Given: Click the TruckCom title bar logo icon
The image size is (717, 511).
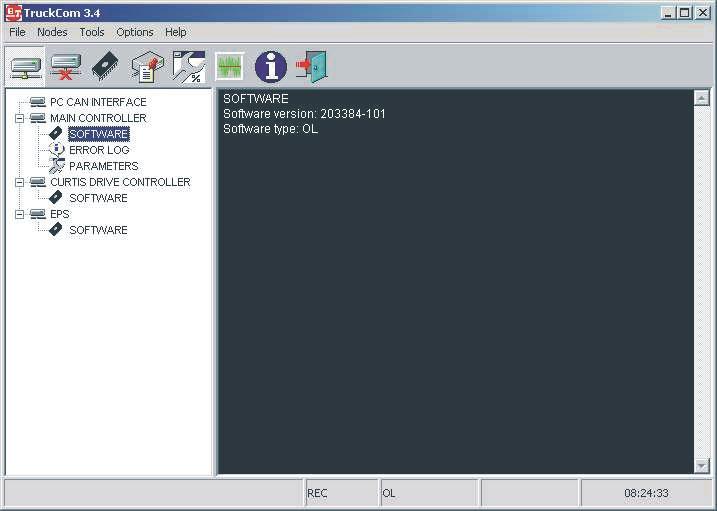Looking at the screenshot, I should 13,13.
